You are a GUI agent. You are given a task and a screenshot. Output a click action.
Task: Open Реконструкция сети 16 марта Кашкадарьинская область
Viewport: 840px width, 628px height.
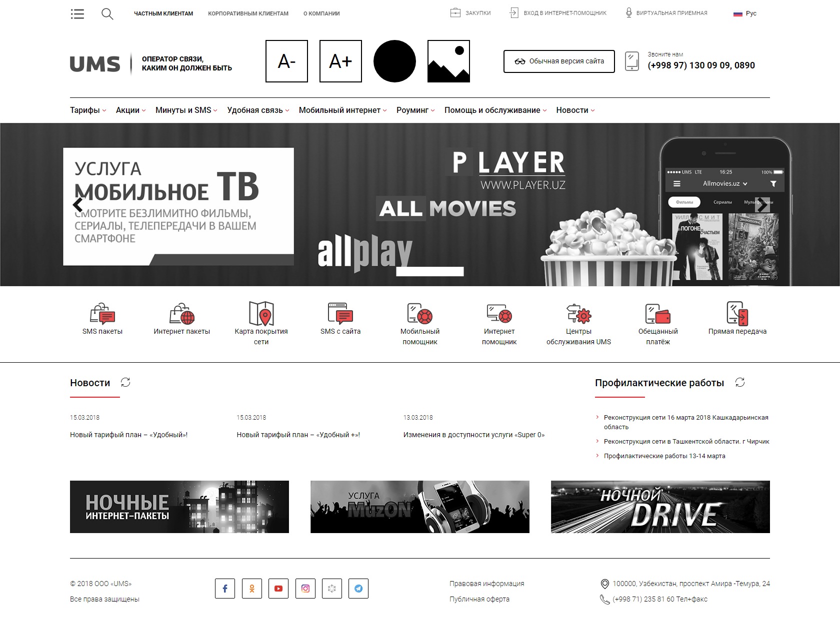click(x=686, y=422)
